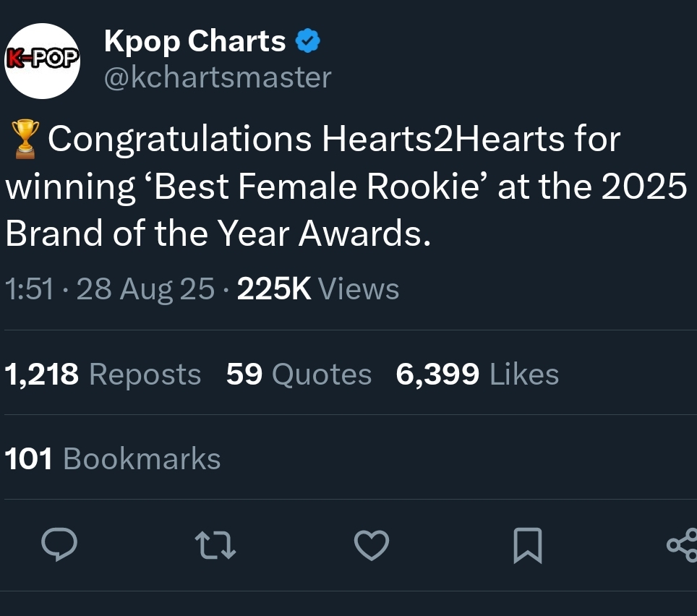Bookmark the tweet using the bookmark icon

[x=527, y=546]
